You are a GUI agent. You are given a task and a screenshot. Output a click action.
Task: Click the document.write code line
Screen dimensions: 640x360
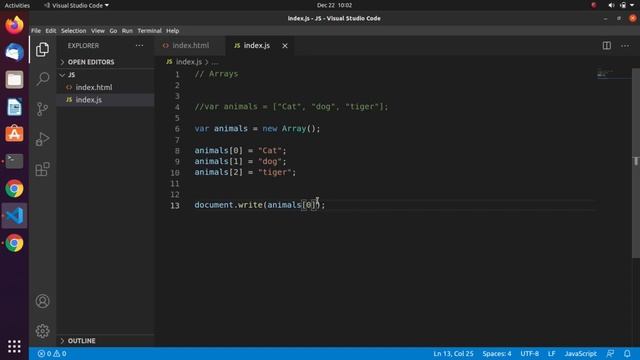tap(260, 205)
